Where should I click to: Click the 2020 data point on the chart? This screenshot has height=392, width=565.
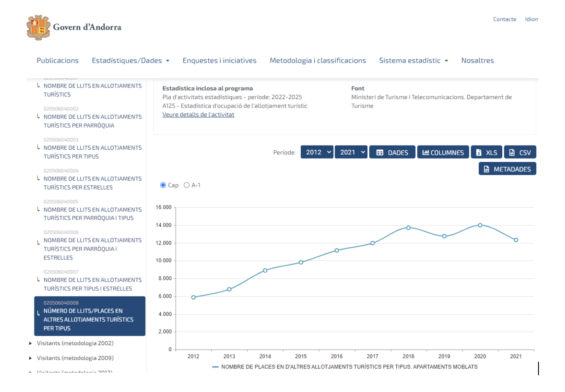(x=480, y=225)
